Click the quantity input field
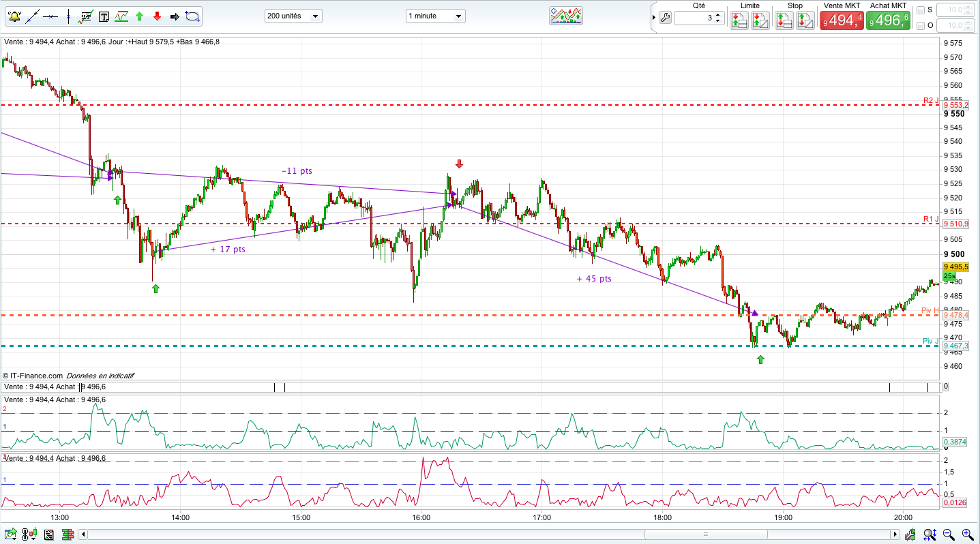 (x=693, y=18)
